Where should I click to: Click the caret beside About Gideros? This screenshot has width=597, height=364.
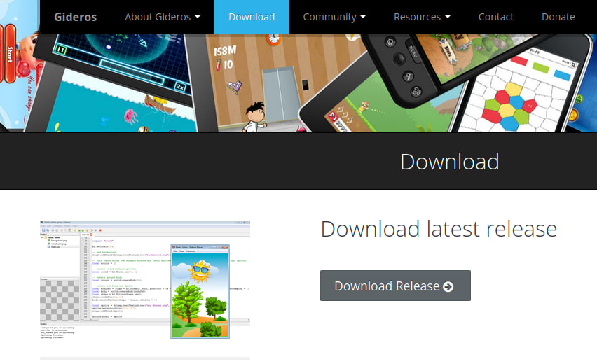coord(197,17)
